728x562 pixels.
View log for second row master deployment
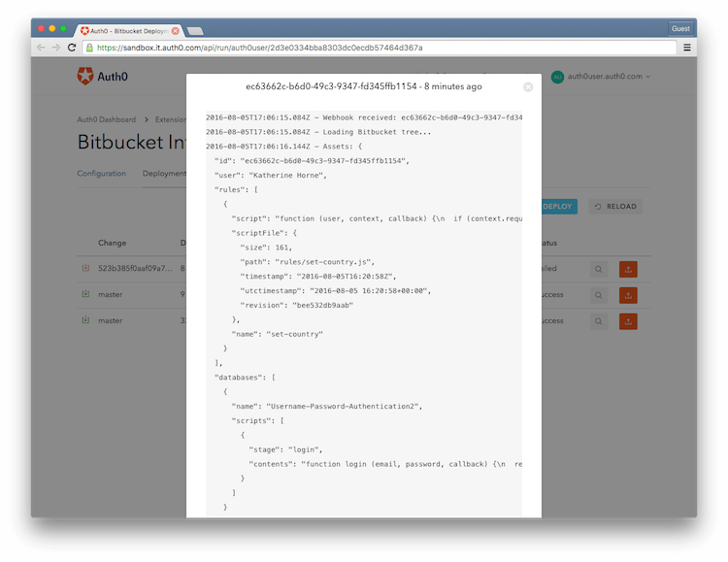point(599,295)
